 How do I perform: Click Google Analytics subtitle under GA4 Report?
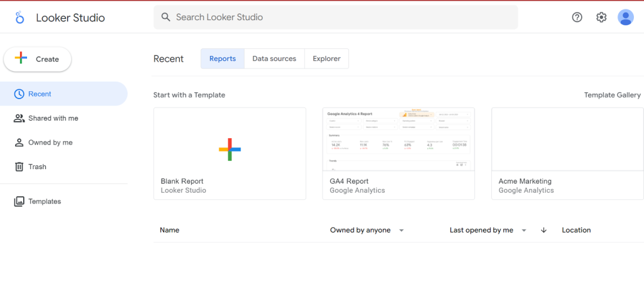tap(357, 190)
